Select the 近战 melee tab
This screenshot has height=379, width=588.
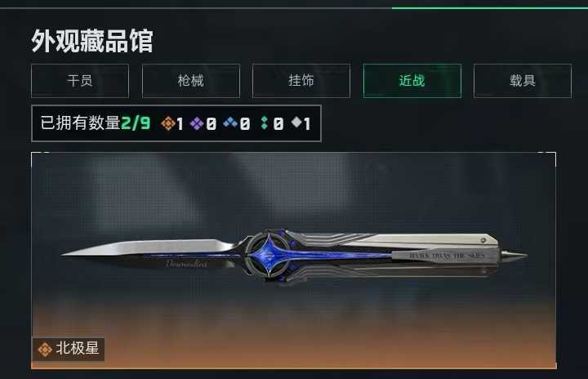(412, 81)
